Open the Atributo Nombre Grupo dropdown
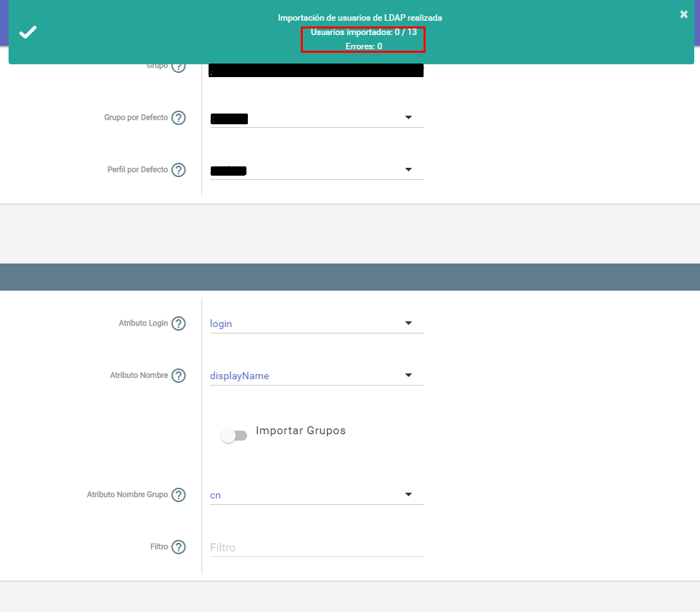The height and width of the screenshot is (612, 700). point(408,493)
